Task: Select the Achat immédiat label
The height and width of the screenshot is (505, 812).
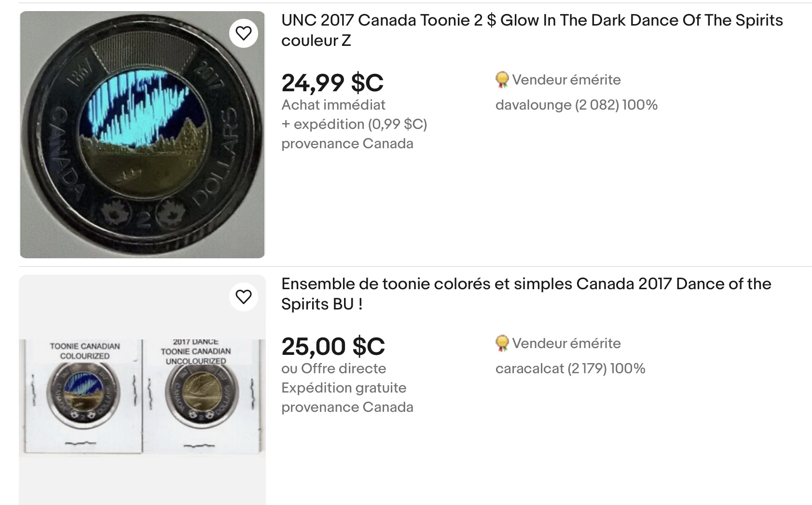Action: (333, 105)
